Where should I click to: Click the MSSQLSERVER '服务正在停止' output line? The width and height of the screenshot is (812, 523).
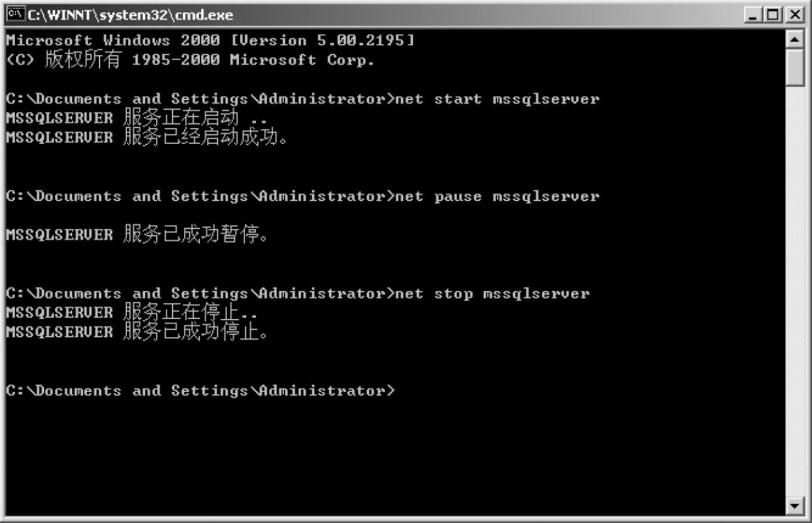click(132, 312)
